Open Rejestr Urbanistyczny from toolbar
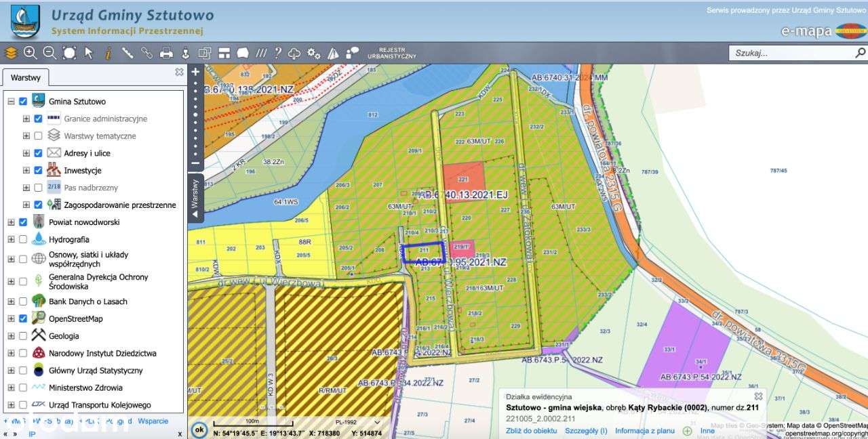Image resolution: width=868 pixels, height=439 pixels. pos(392,53)
